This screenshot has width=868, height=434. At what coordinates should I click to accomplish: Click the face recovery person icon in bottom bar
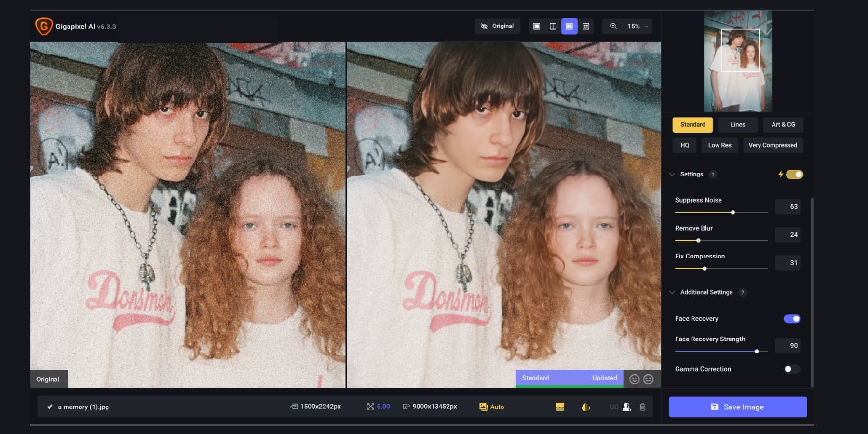(x=625, y=407)
